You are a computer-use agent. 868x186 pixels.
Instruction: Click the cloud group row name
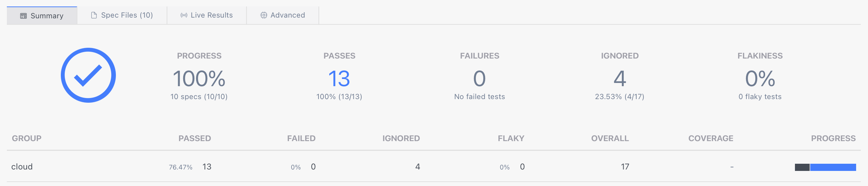pos(22,167)
